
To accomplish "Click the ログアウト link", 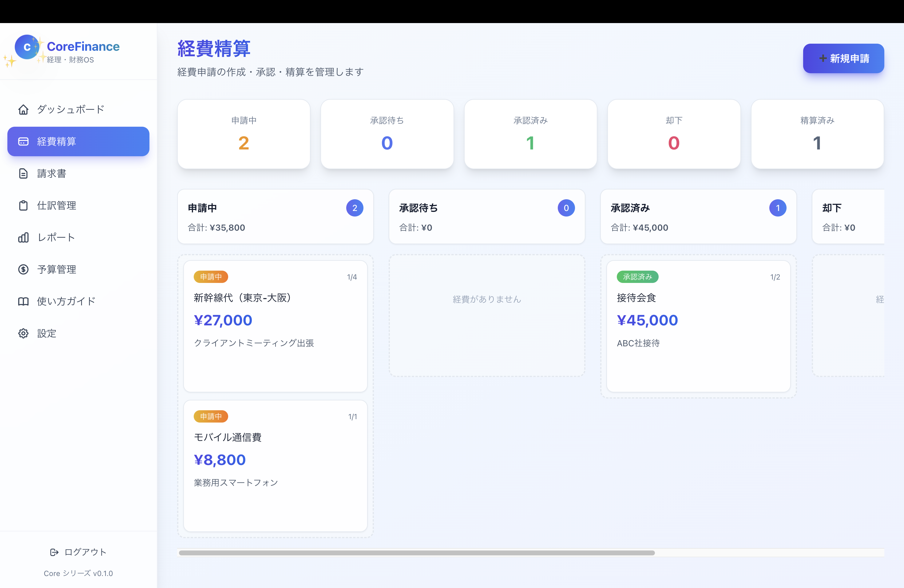I will click(x=85, y=552).
